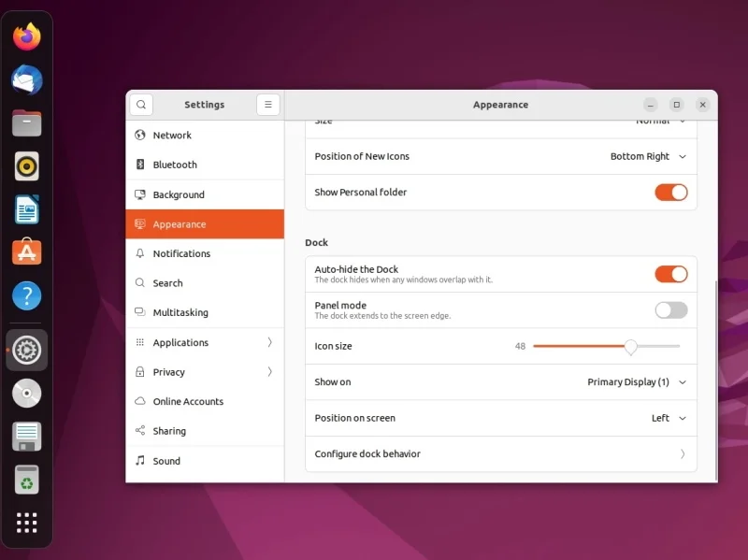This screenshot has height=560, width=748.
Task: Turn off Auto-hide the Dock
Action: pos(670,274)
